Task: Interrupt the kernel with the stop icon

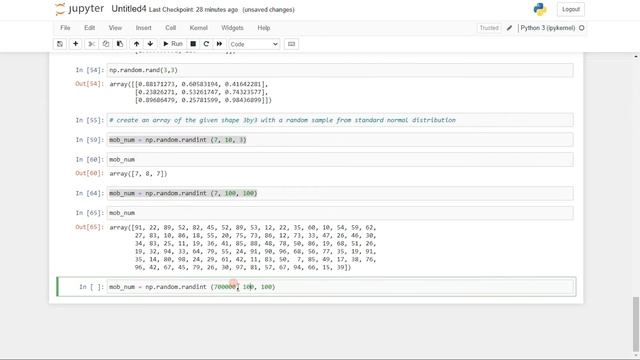Action: pos(193,44)
